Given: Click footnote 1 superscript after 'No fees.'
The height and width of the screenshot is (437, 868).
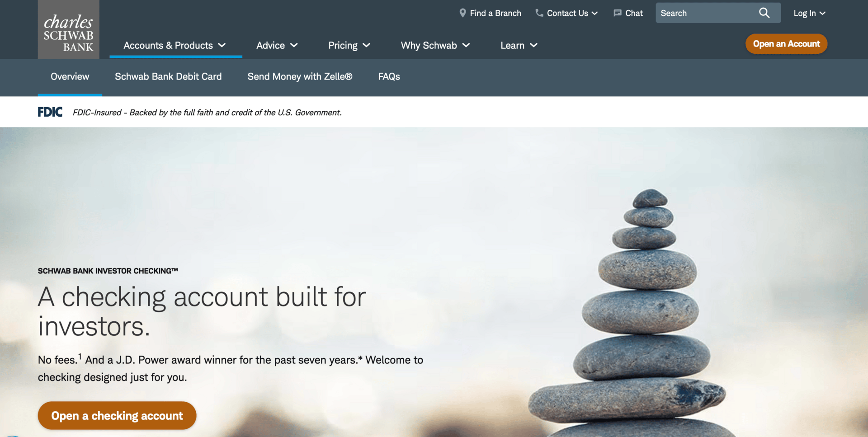Looking at the screenshot, I should point(80,356).
